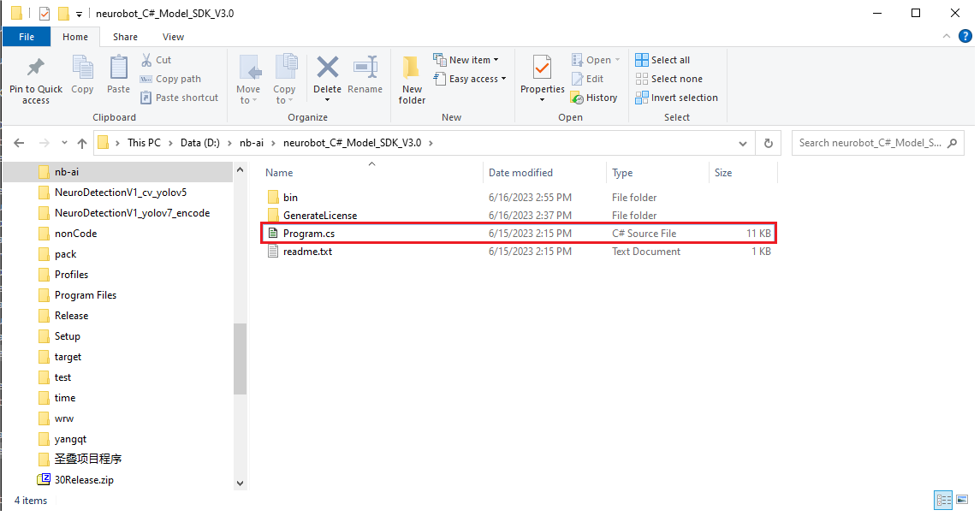Click the Copy to icon in Organize
This screenshot has height=516, width=980.
286,68
